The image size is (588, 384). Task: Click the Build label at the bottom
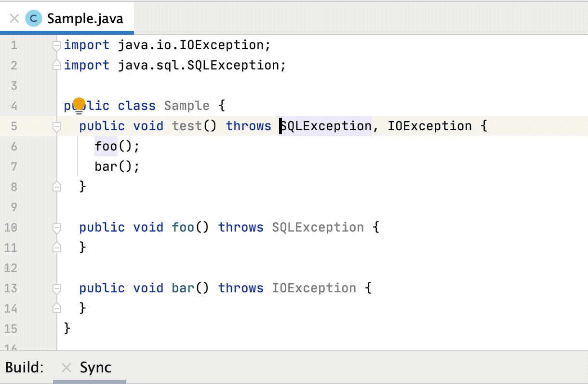(24, 368)
